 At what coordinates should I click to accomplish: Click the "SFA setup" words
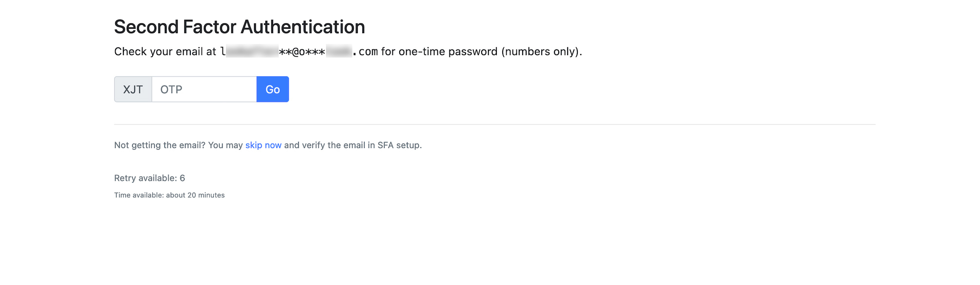pyautogui.click(x=399, y=145)
